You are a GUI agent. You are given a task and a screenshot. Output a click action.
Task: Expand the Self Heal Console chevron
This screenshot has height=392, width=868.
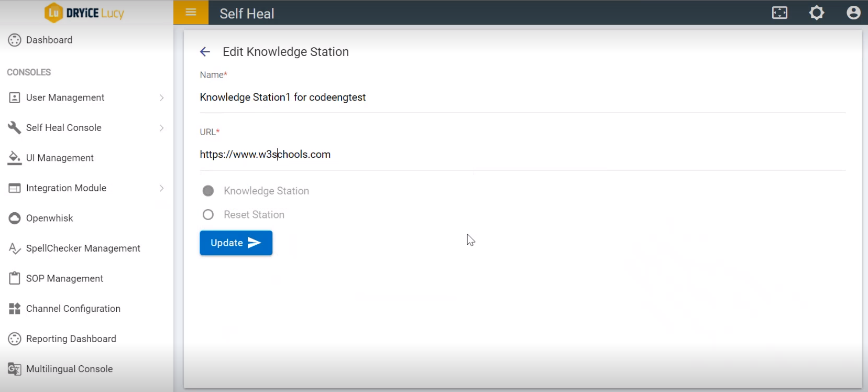(x=161, y=128)
